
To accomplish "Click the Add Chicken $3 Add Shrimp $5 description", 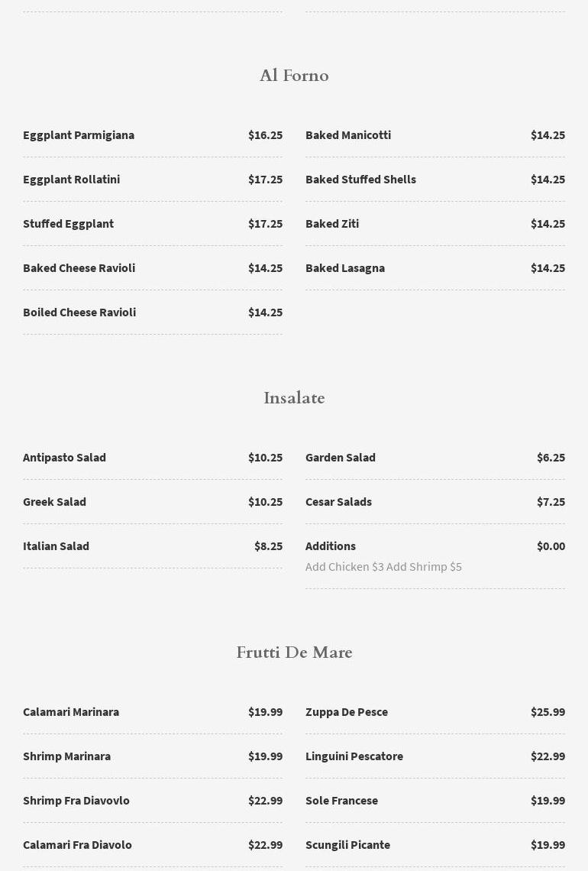I will pos(383,567).
